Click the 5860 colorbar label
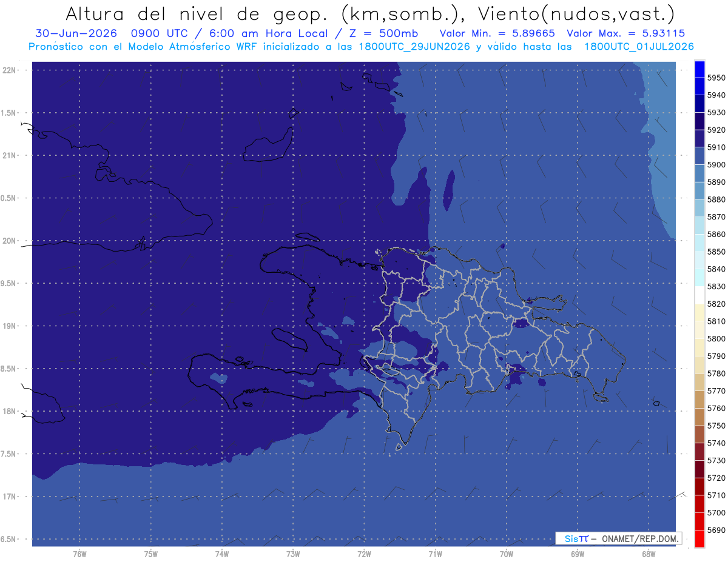This screenshot has height=562, width=728. 716,234
